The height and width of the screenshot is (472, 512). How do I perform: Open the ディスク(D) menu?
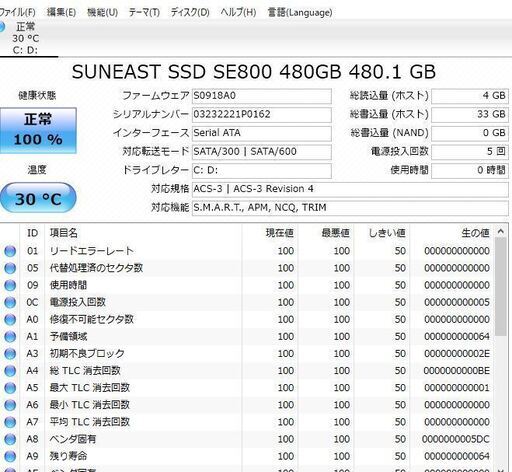point(190,13)
